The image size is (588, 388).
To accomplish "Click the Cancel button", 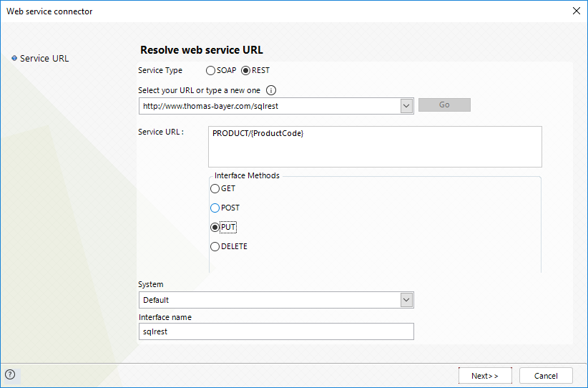I will pos(546,376).
